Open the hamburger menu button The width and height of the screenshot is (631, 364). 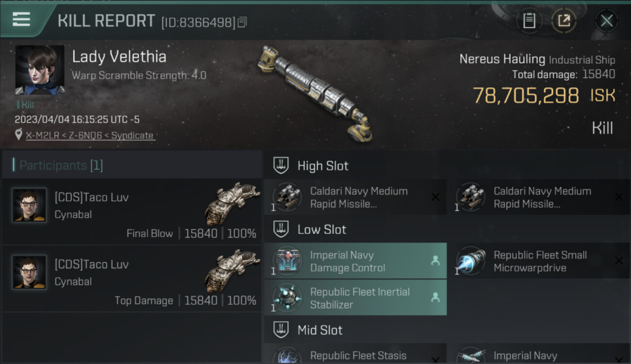21,19
